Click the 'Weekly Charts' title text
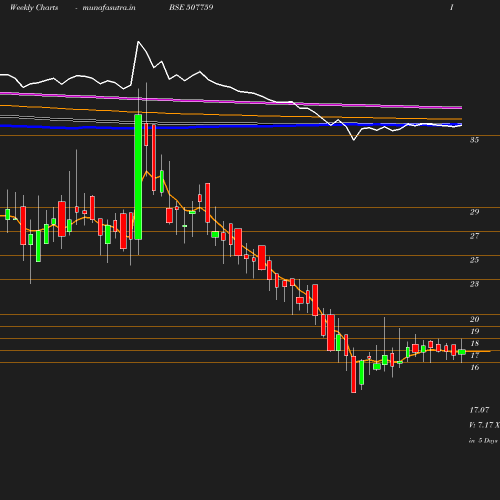The width and height of the screenshot is (500, 500). coord(34,7)
